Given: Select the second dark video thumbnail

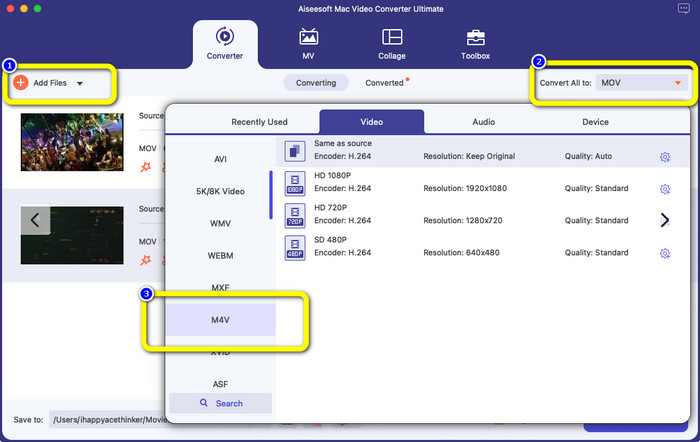Looking at the screenshot, I should [x=72, y=235].
